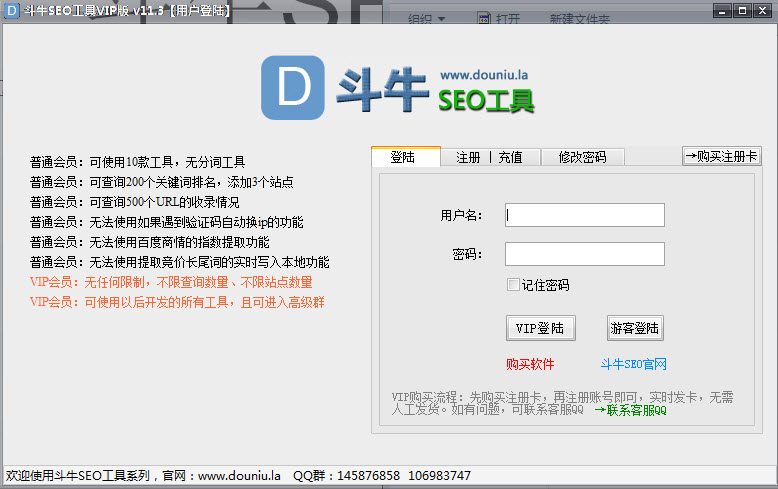Image resolution: width=778 pixels, height=489 pixels.
Task: Click the window title 斗牛SEO工具VIP版 v11.3
Action: coord(94,10)
